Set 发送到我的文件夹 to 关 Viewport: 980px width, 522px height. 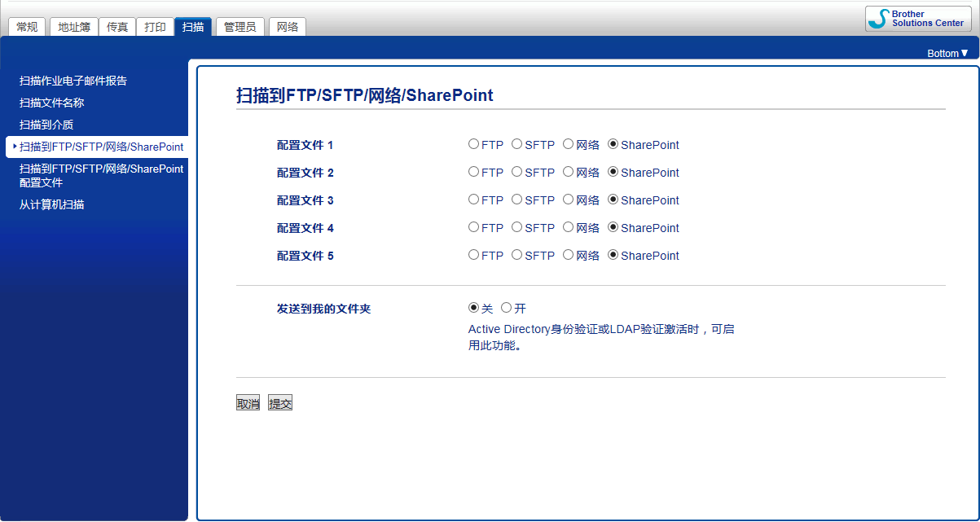coord(473,309)
